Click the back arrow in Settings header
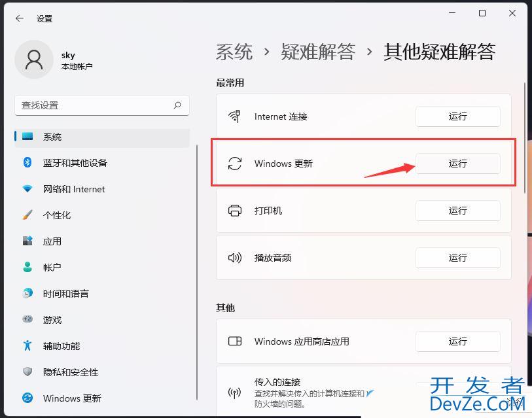Screen dimensions: 532x418 [x=20, y=18]
